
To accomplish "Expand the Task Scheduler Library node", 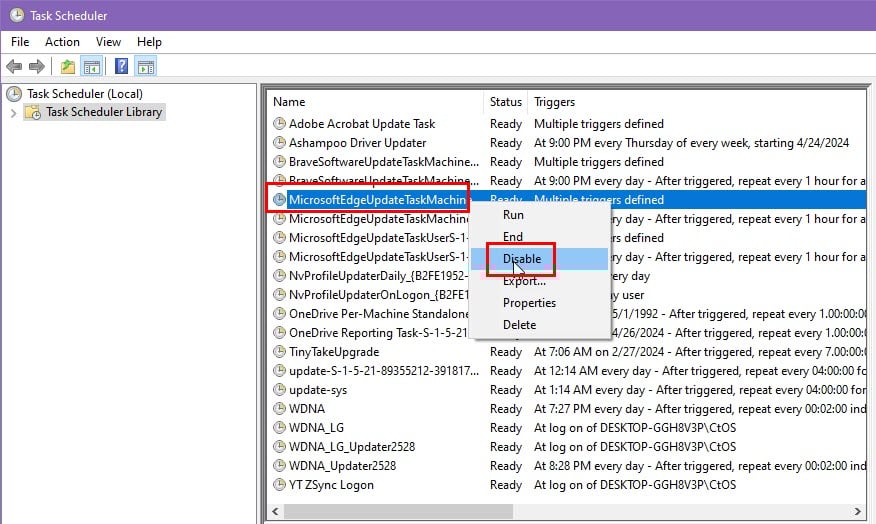I will point(13,113).
